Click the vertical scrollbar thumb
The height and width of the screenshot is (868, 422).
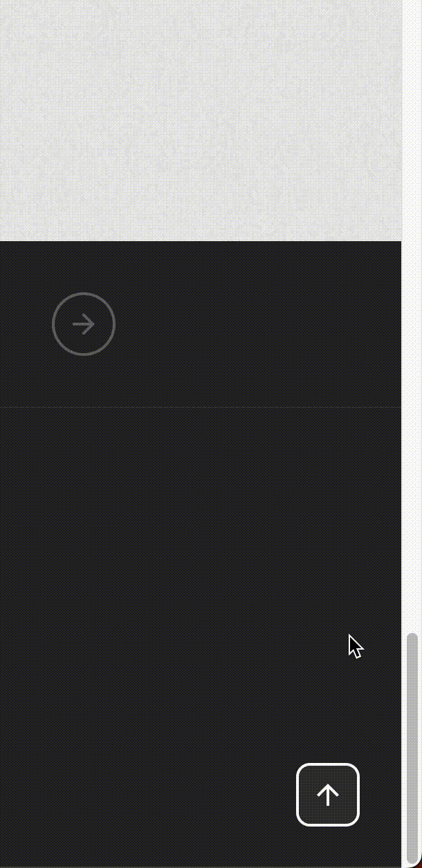click(412, 748)
